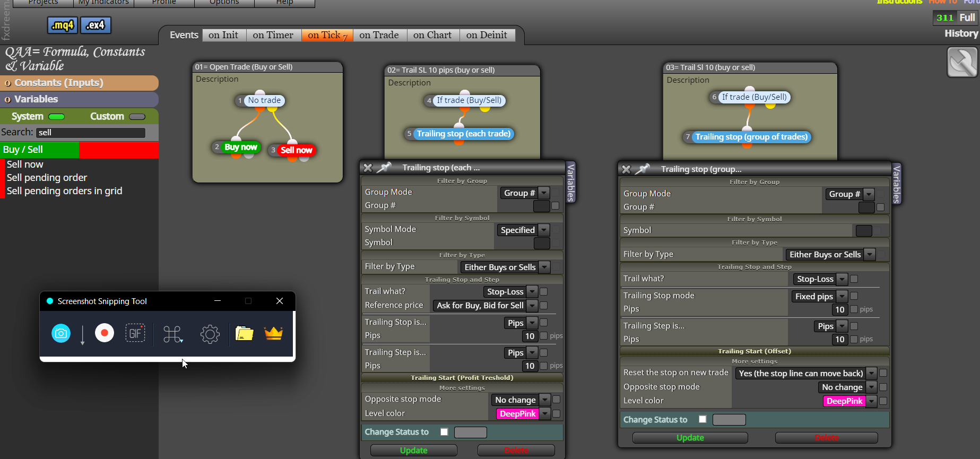Expand the Ask for Buy, Bid for Sell dropdown
The width and height of the screenshot is (980, 459).
coord(532,306)
